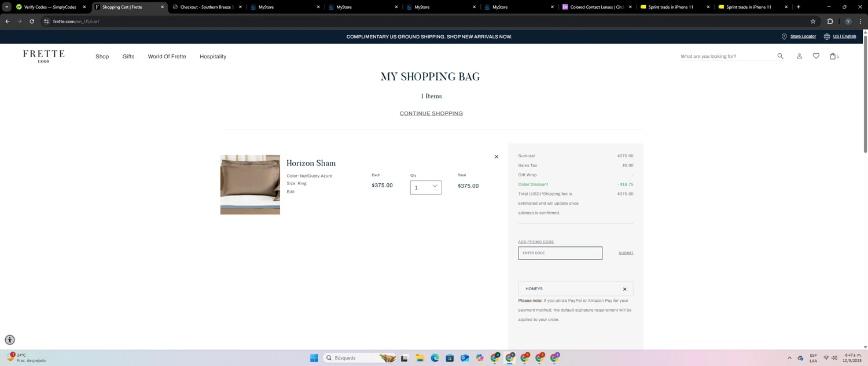868x366 pixels.
Task: Click the site information icon in address bar
Action: [46, 21]
